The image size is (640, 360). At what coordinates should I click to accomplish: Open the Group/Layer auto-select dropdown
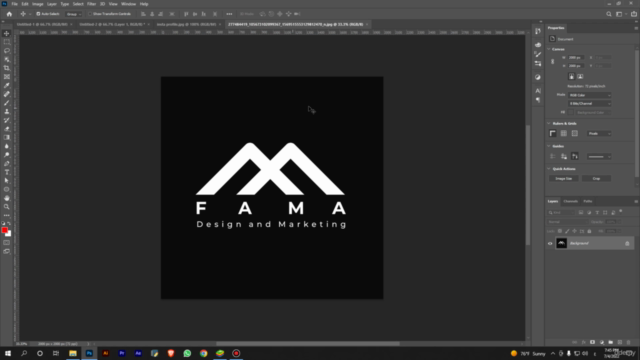73,14
